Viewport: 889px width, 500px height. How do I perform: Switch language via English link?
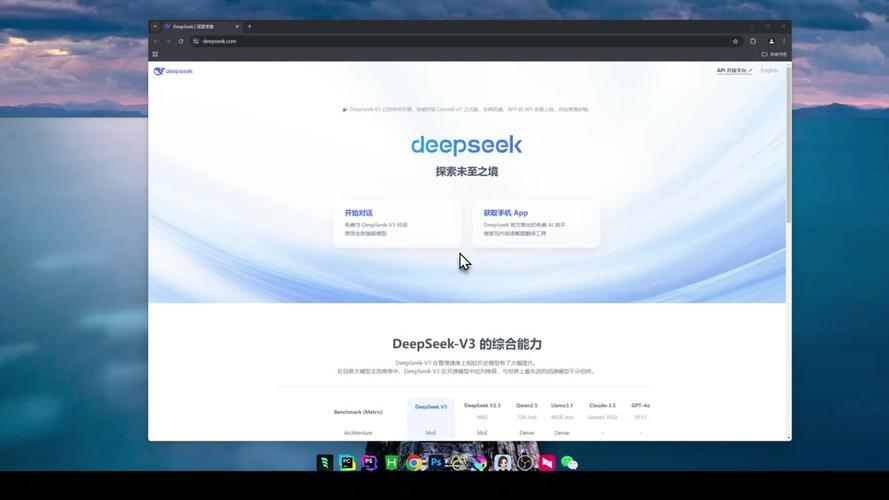(769, 71)
